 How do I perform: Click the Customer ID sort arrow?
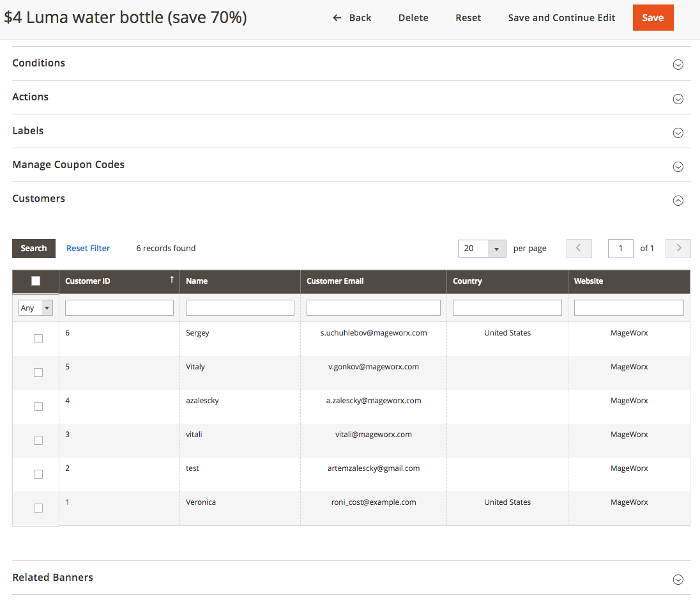tap(172, 279)
